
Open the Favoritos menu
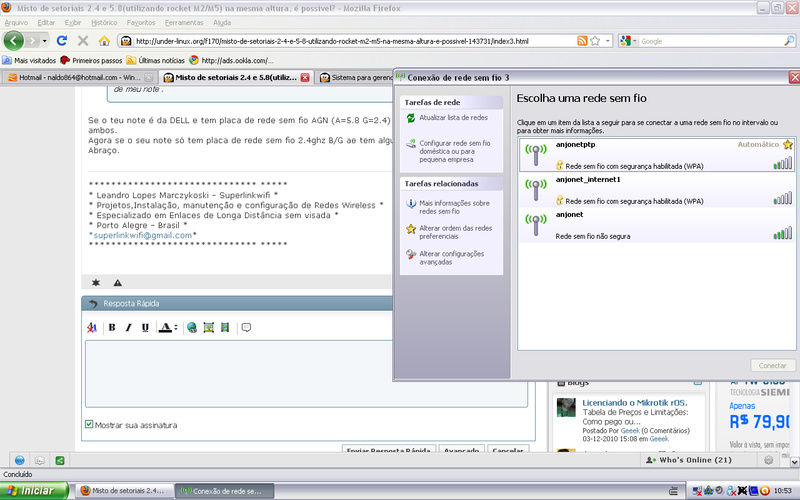(141, 22)
